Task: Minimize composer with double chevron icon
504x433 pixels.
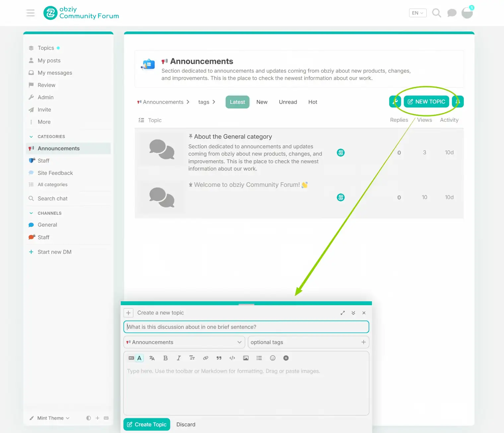Action: coord(353,313)
